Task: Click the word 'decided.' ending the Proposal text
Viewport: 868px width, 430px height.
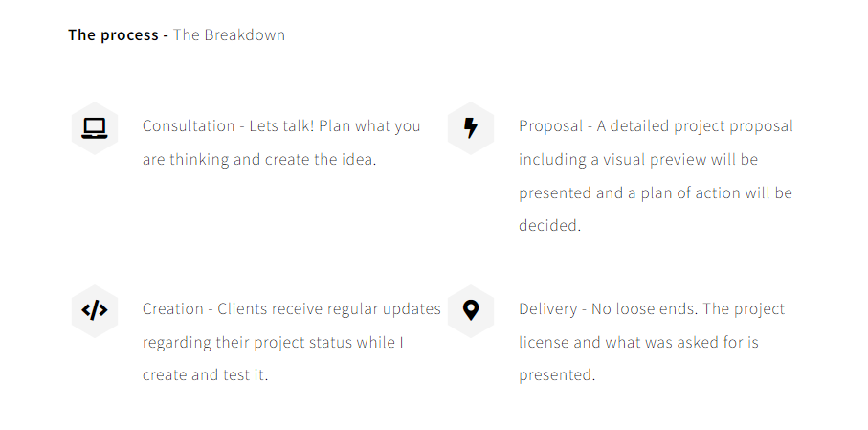Action: pyautogui.click(x=549, y=225)
